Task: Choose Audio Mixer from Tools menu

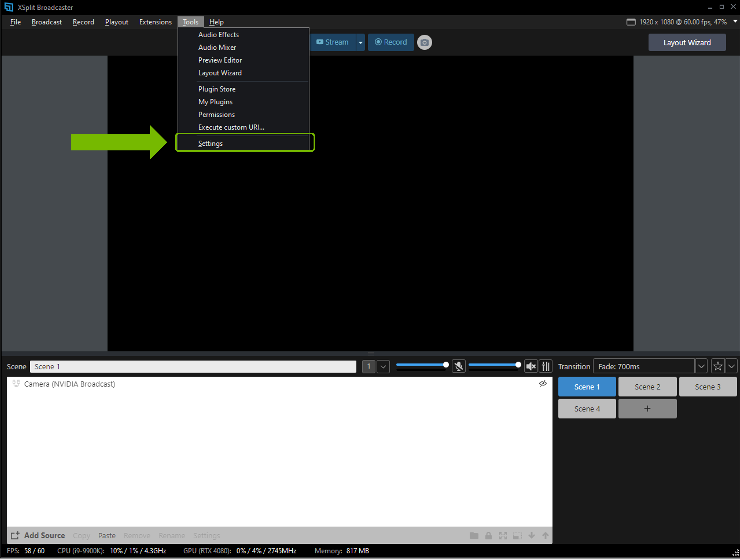Action: [x=217, y=48]
